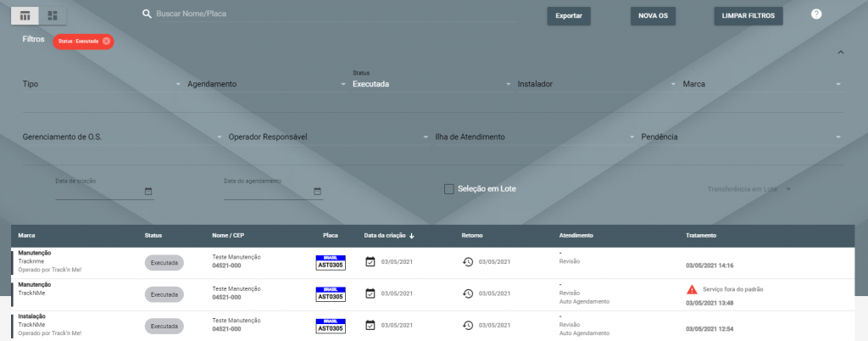Open the help question mark icon
Viewport: 868px width, 341px height.
pyautogui.click(x=816, y=14)
